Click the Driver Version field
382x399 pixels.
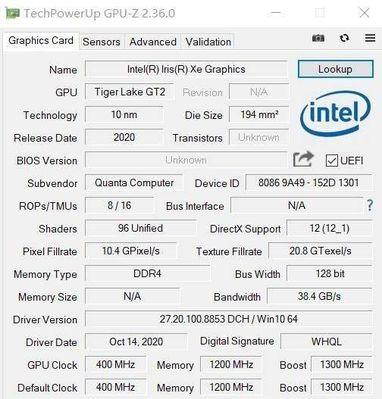[228, 319]
